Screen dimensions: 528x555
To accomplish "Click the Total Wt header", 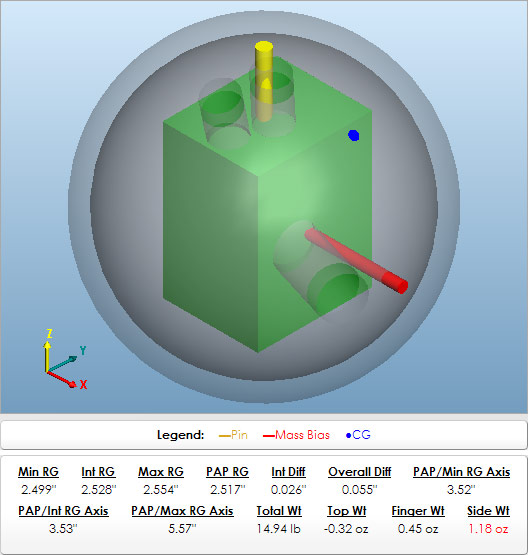I will (279, 511).
